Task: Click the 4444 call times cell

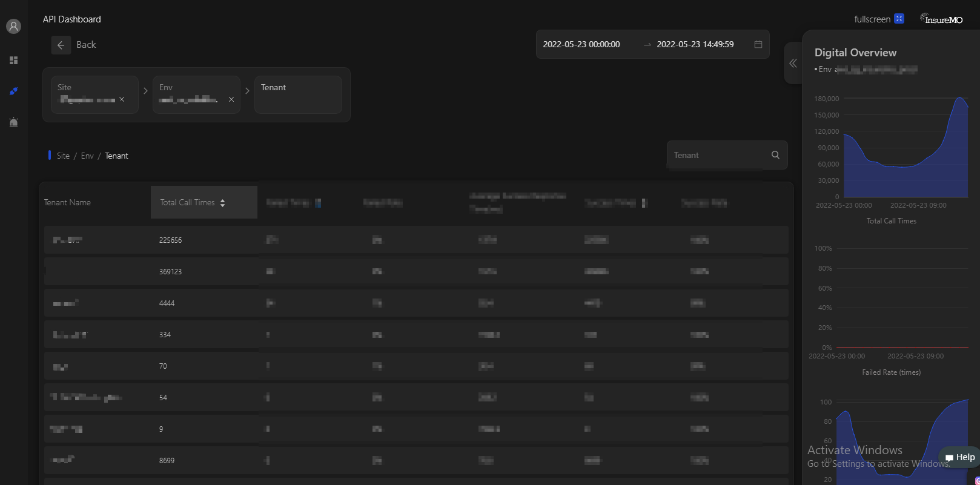Action: click(167, 303)
